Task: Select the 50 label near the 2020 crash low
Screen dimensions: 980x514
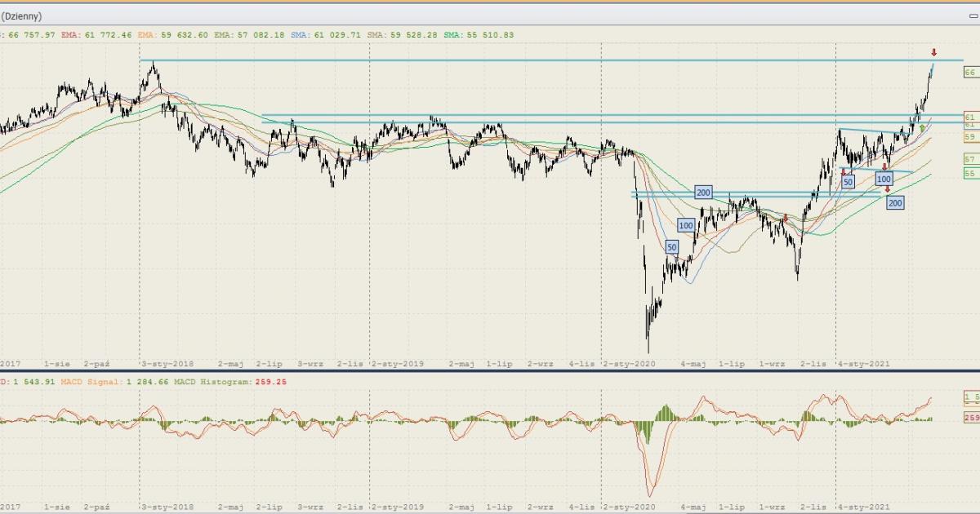Action: point(671,247)
